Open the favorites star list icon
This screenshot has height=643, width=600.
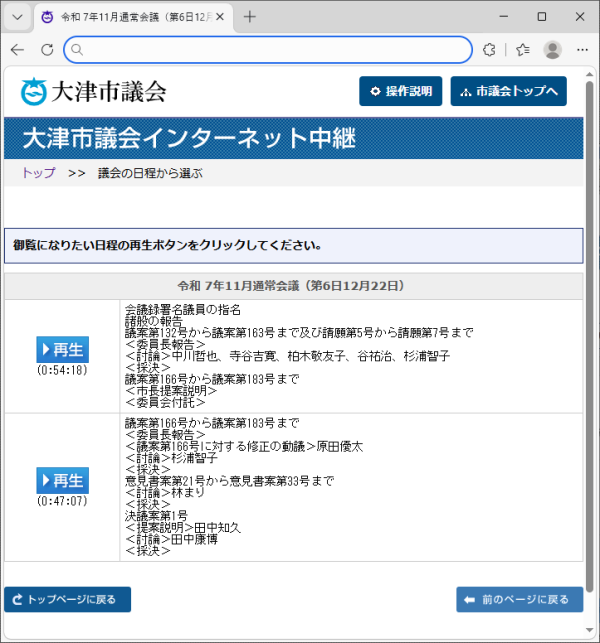522,49
